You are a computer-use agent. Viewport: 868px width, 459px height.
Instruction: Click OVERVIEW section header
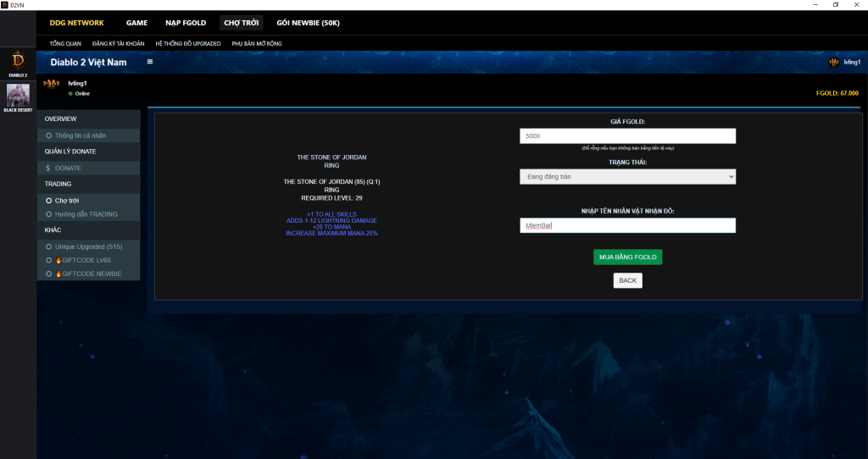click(x=60, y=119)
